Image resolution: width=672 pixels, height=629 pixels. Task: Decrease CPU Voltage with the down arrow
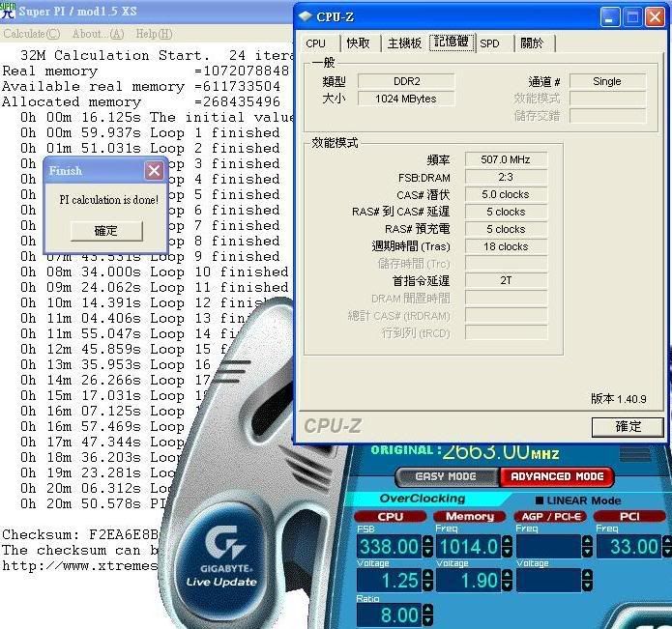427,586
